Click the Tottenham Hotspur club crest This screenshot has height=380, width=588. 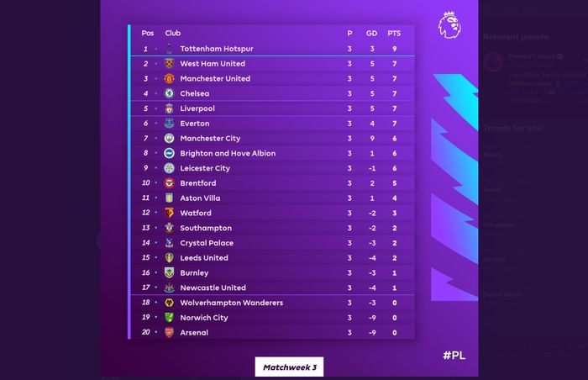169,49
